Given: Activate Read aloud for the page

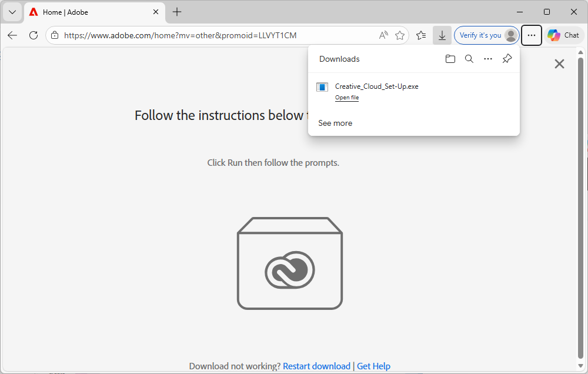Looking at the screenshot, I should (383, 35).
